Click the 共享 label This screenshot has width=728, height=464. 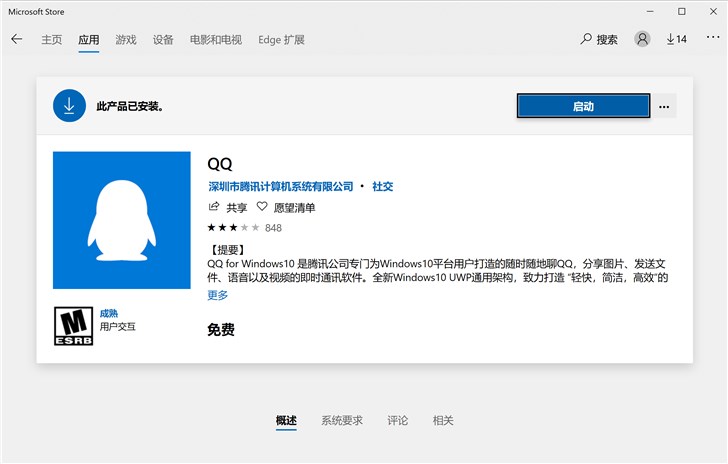point(236,208)
